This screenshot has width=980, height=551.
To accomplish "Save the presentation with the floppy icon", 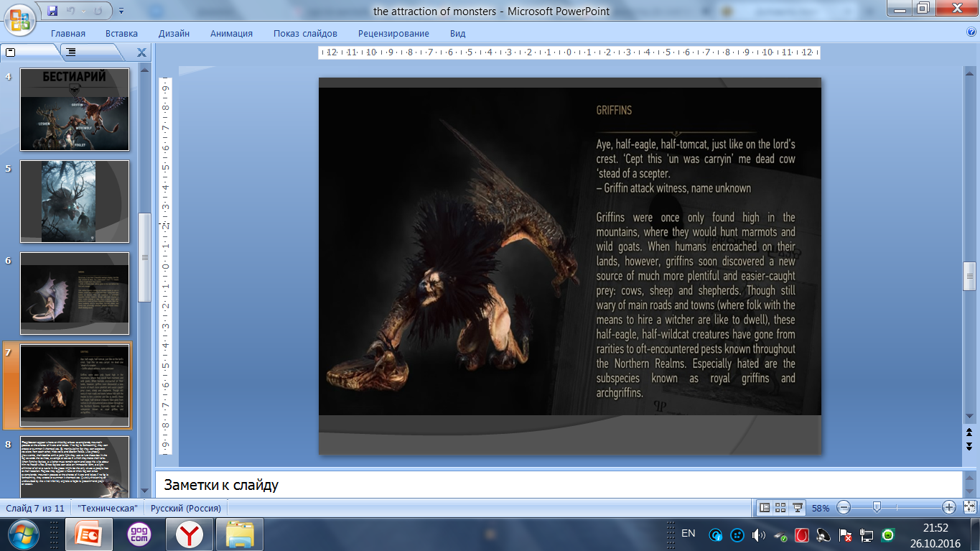I will pyautogui.click(x=52, y=11).
